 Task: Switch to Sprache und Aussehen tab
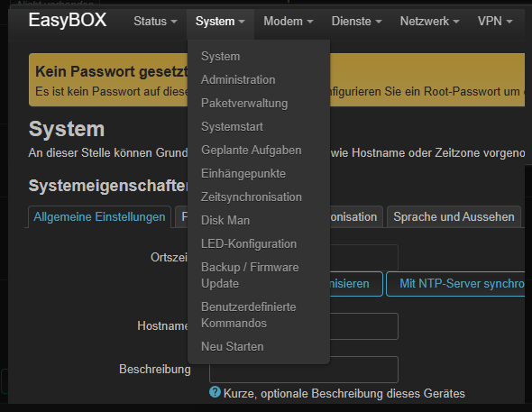pyautogui.click(x=454, y=216)
